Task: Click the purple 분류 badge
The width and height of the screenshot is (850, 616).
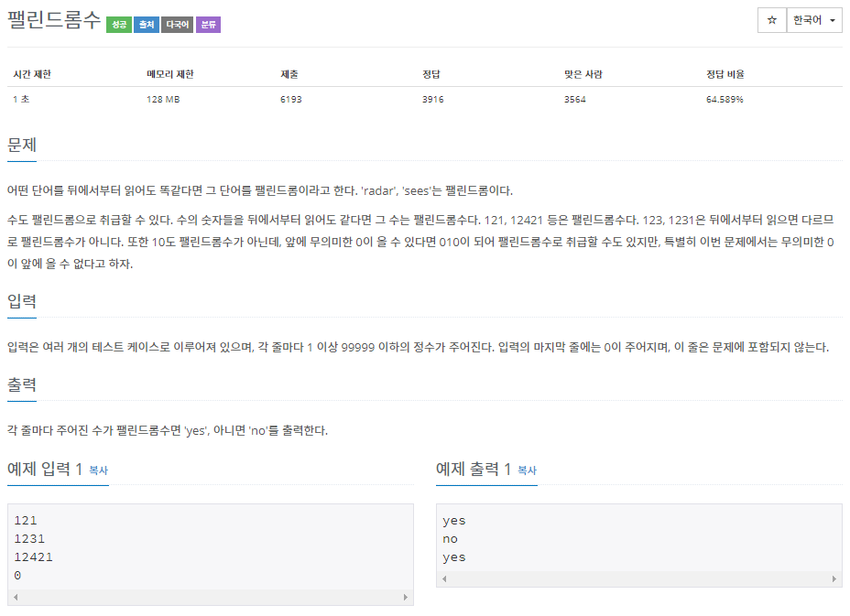Action: tap(208, 25)
